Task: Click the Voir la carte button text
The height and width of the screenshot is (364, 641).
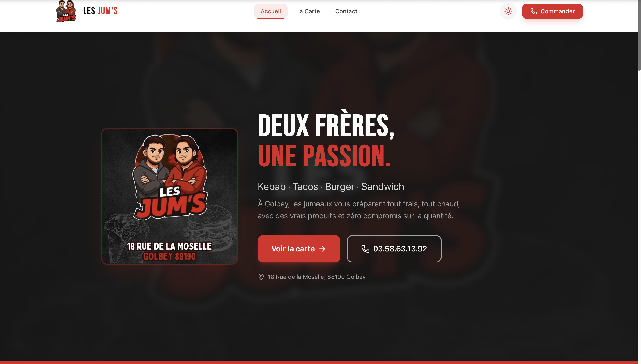Action: [x=293, y=249]
